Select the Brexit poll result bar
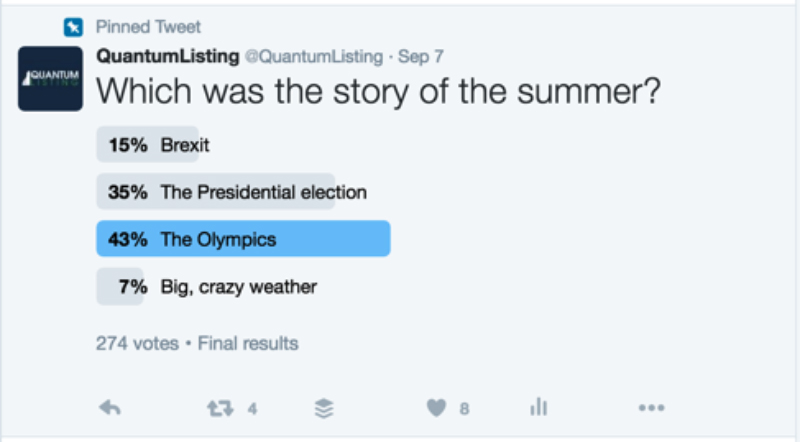The width and height of the screenshot is (800, 442). 148,144
